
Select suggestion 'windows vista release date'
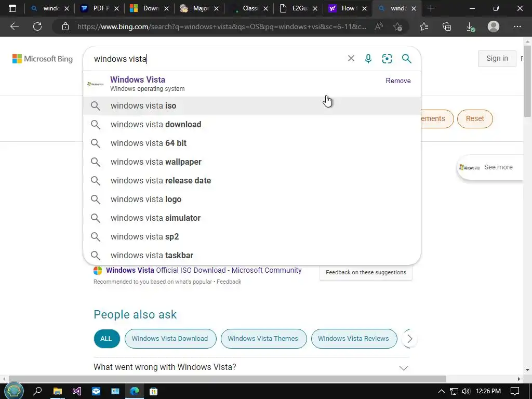click(x=252, y=180)
